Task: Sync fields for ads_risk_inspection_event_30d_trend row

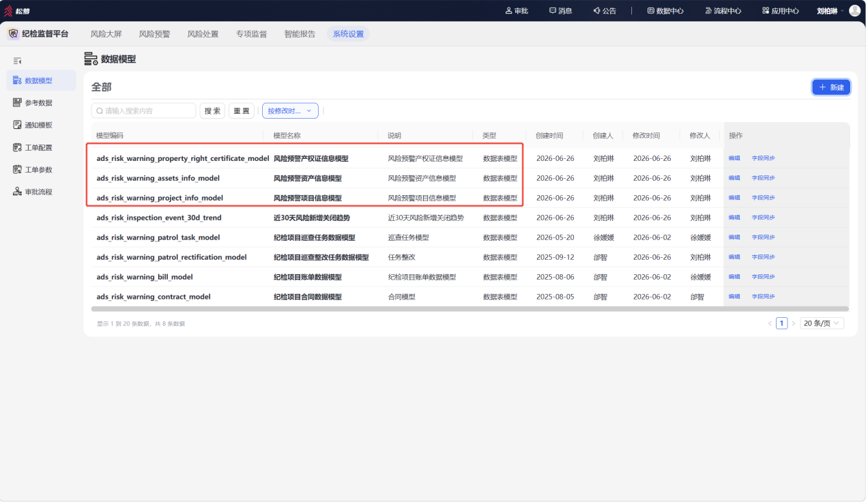Action: point(763,218)
